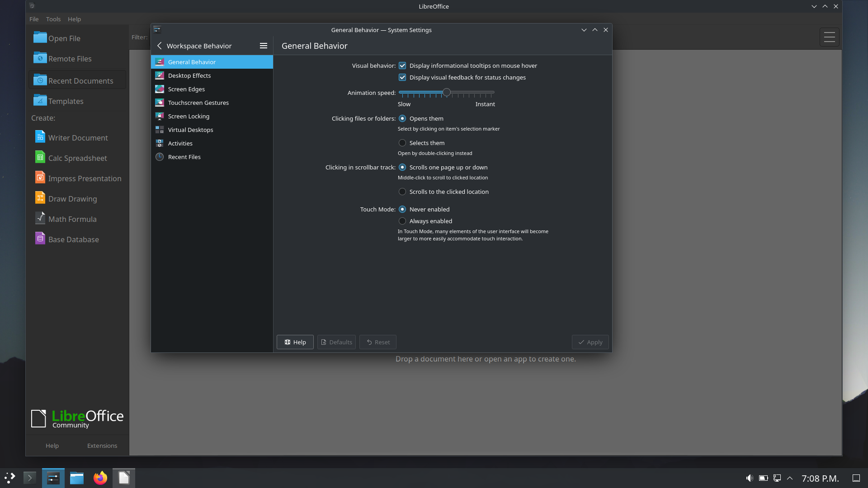Open Virtual Desktops settings page
The image size is (868, 488).
point(212,130)
